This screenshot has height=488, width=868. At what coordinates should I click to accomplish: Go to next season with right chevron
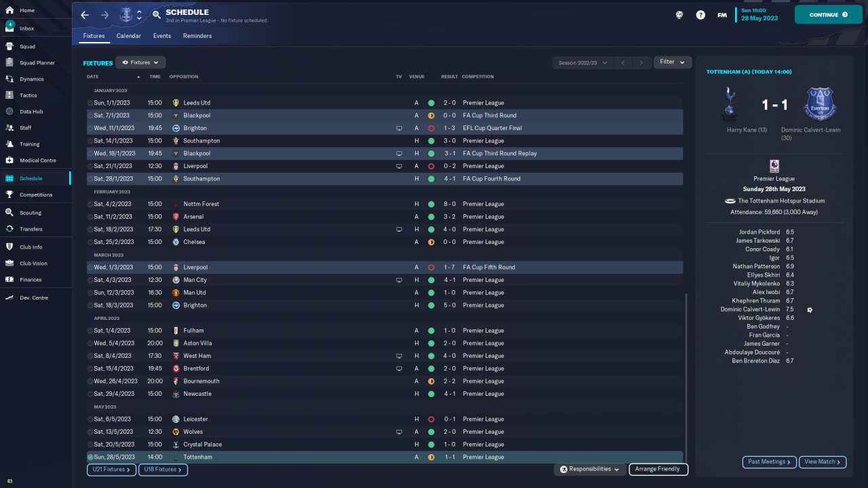coord(642,62)
